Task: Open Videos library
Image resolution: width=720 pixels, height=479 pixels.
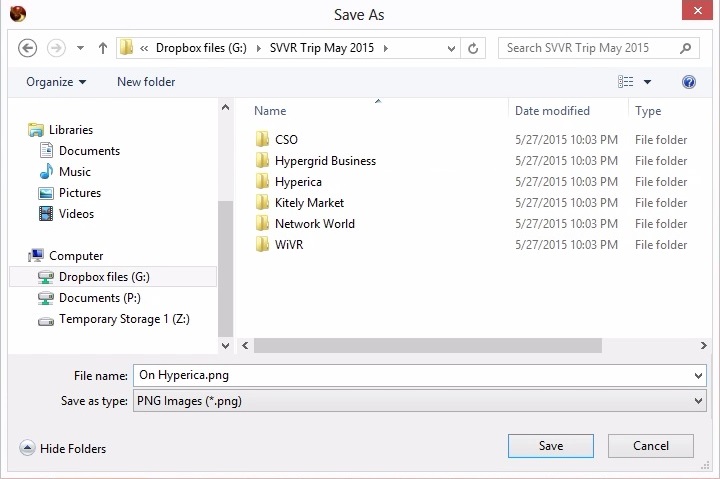Action: [x=67, y=214]
